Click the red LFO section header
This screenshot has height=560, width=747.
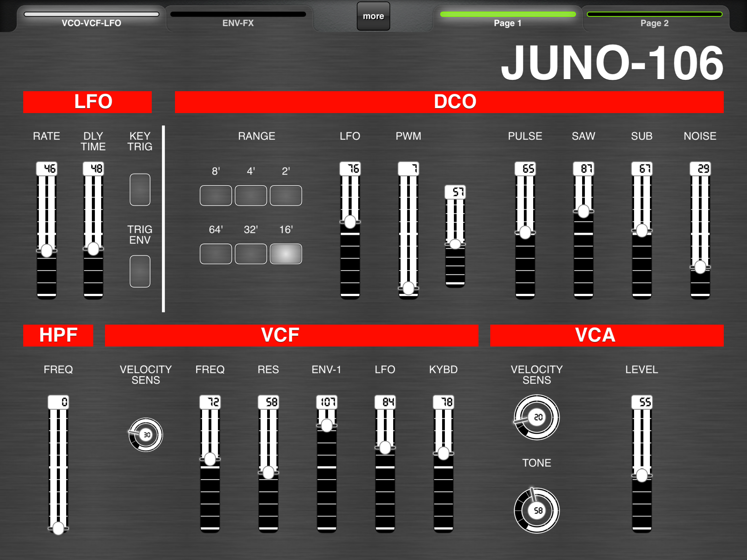click(x=87, y=102)
